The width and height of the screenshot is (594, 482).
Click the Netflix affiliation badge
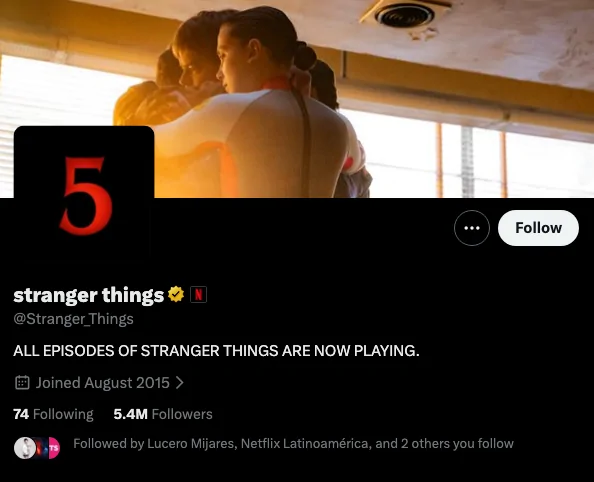198,294
